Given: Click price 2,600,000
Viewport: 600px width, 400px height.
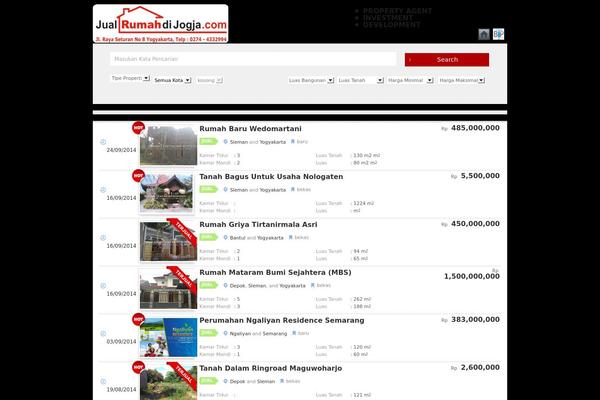Looking at the screenshot, I should 480,367.
